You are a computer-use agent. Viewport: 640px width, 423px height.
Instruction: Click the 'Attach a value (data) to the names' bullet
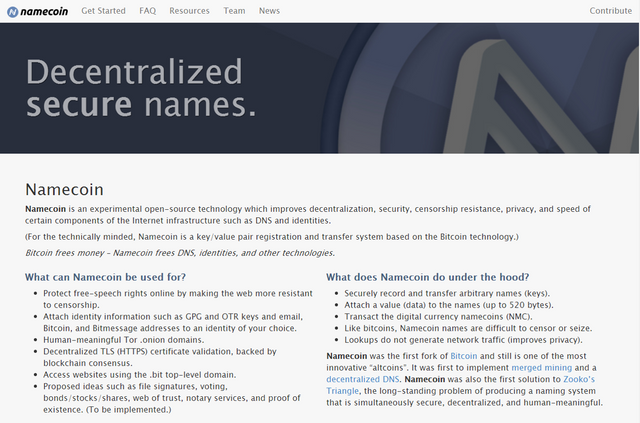[x=449, y=305]
